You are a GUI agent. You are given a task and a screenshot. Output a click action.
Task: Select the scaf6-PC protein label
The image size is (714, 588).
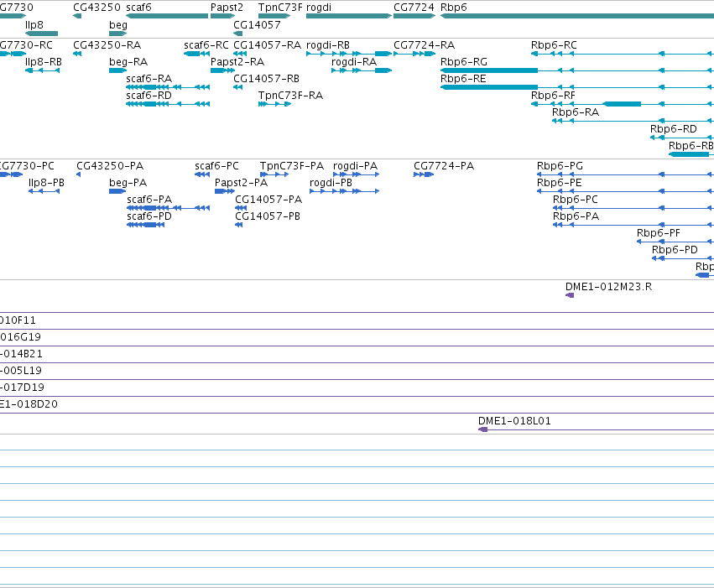pyautogui.click(x=216, y=166)
